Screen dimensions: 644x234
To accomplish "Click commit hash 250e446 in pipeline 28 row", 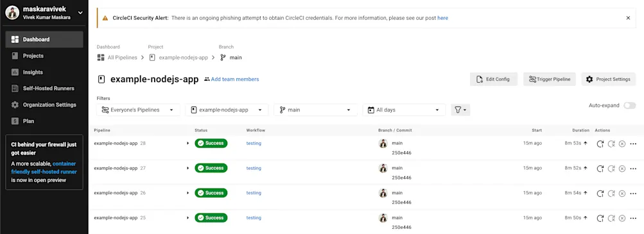I will [x=402, y=153].
